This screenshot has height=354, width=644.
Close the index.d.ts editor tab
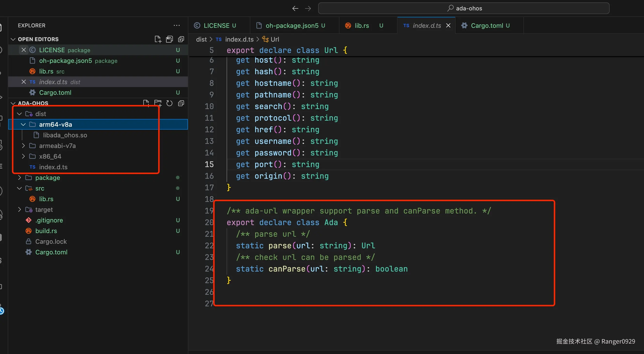448,25
